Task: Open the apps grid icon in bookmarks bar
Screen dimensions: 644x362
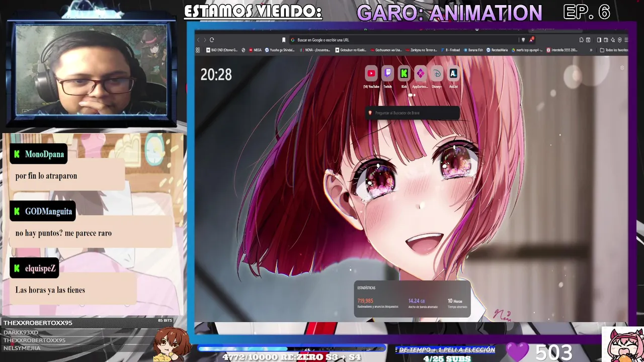Action: [x=198, y=50]
